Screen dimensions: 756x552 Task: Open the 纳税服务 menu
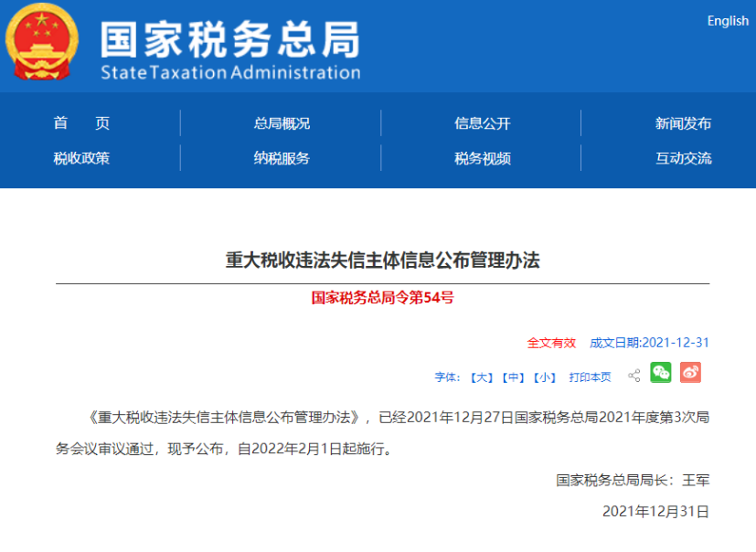(282, 158)
